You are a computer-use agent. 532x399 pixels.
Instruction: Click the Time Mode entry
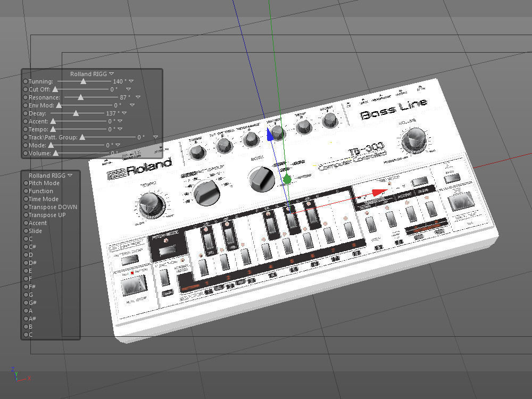(42, 199)
